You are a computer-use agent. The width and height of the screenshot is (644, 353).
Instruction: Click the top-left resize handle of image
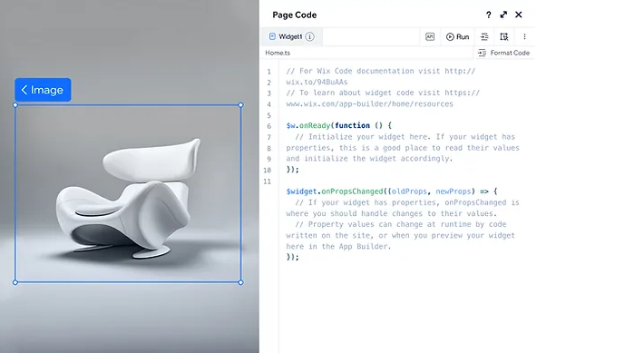tap(15, 105)
